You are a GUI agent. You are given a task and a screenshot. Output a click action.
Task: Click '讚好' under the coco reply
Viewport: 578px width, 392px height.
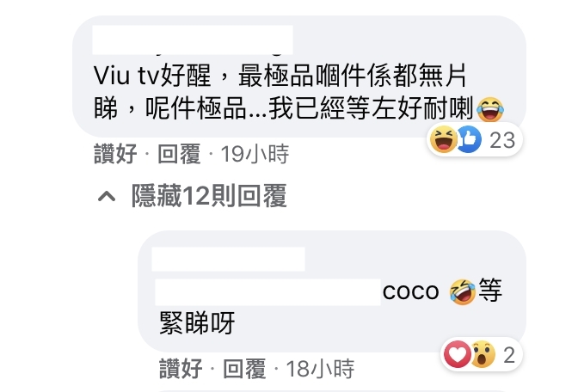click(181, 369)
